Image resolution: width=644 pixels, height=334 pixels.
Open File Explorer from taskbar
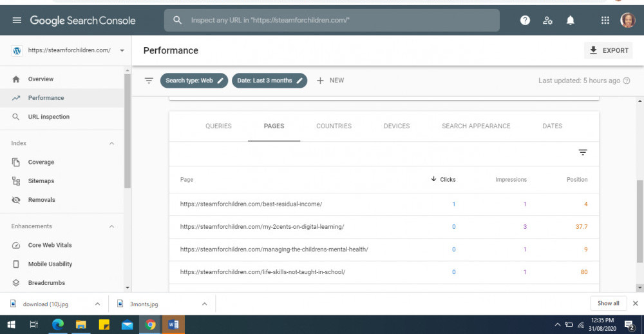81,325
